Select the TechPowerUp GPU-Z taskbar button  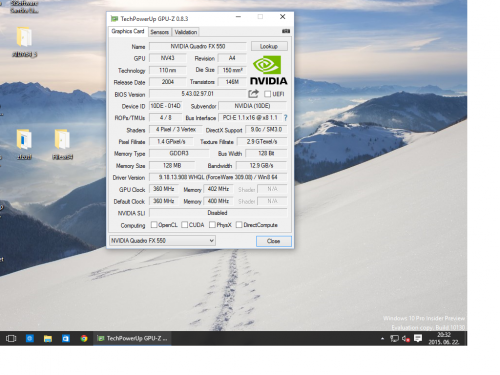[x=132, y=338]
